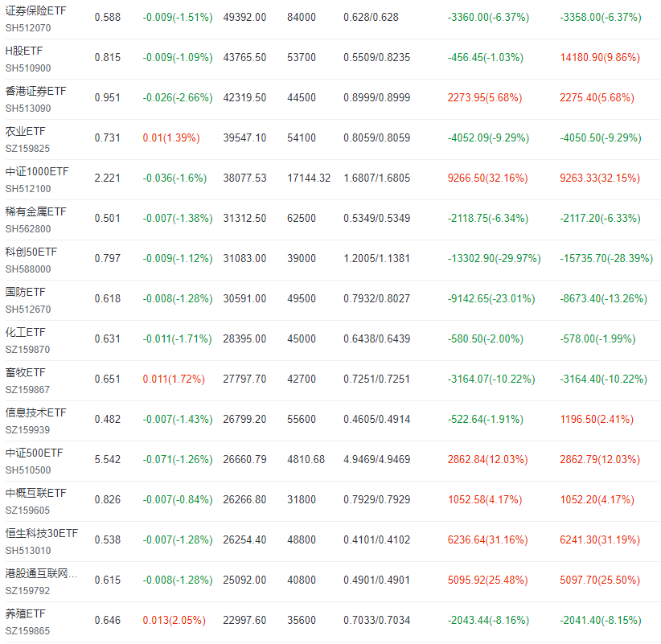The width and height of the screenshot is (661, 644).
Task: Open 中证1000ETF fund name
Action: coord(37,171)
